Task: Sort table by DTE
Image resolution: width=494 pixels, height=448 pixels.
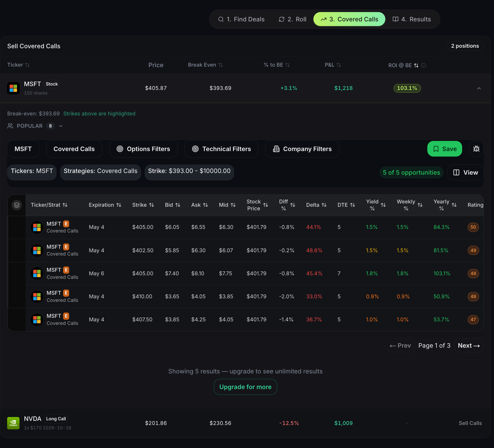Action: 346,205
